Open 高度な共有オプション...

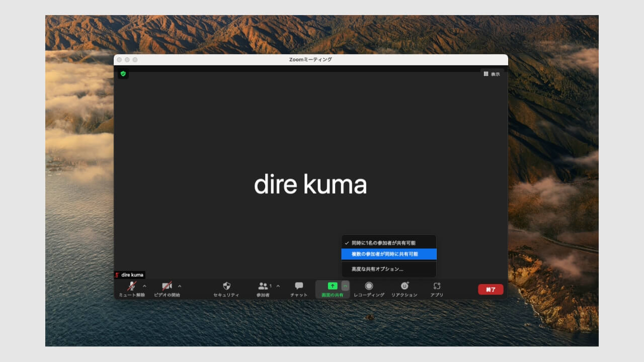(389, 269)
